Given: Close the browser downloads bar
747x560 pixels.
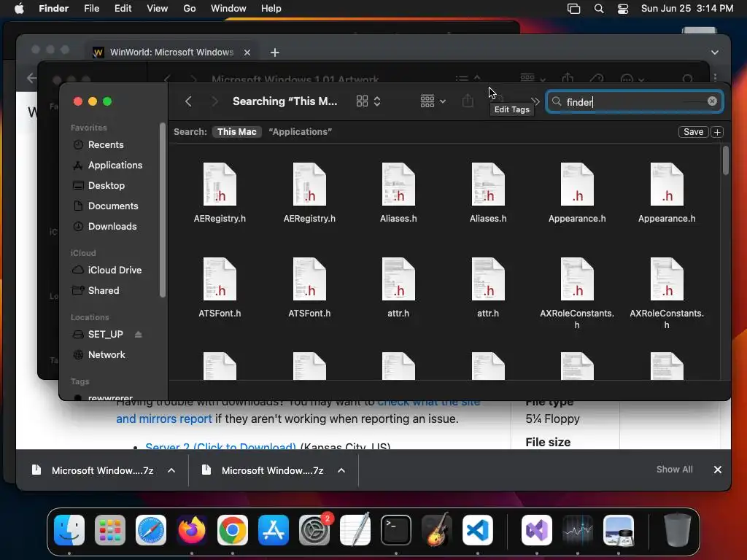Looking at the screenshot, I should click(718, 470).
